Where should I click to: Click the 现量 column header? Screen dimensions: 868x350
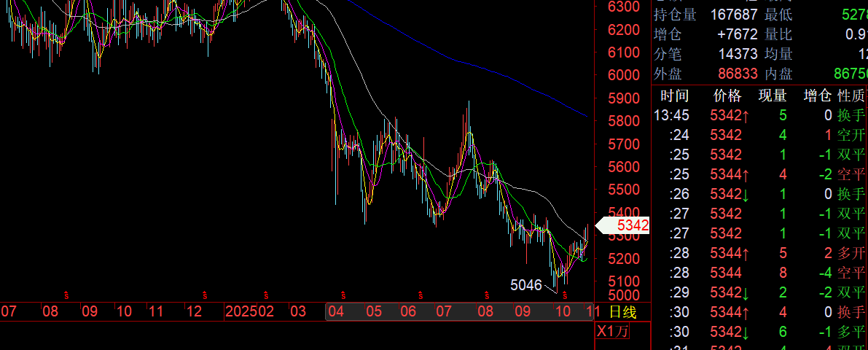tap(773, 96)
